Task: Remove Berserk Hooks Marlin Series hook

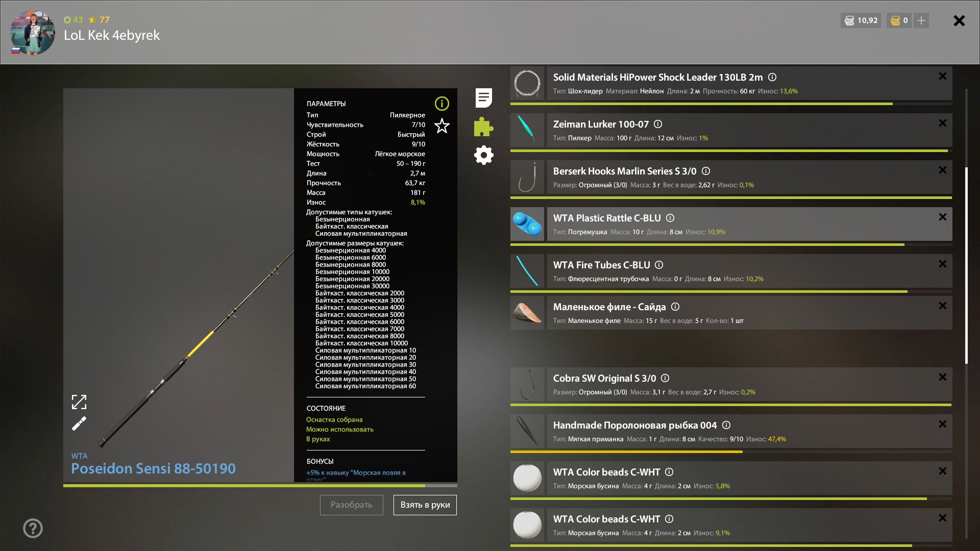Action: click(942, 170)
